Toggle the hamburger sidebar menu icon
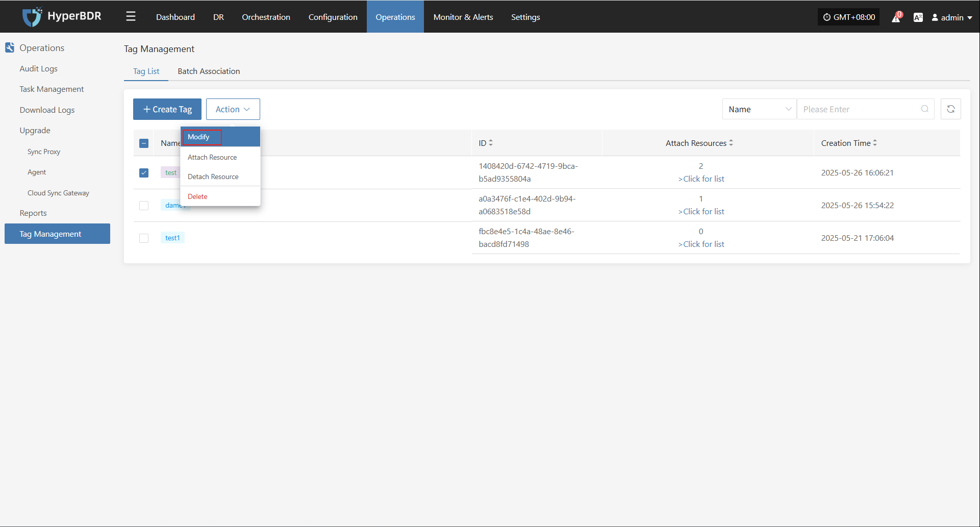This screenshot has width=980, height=527. point(131,16)
